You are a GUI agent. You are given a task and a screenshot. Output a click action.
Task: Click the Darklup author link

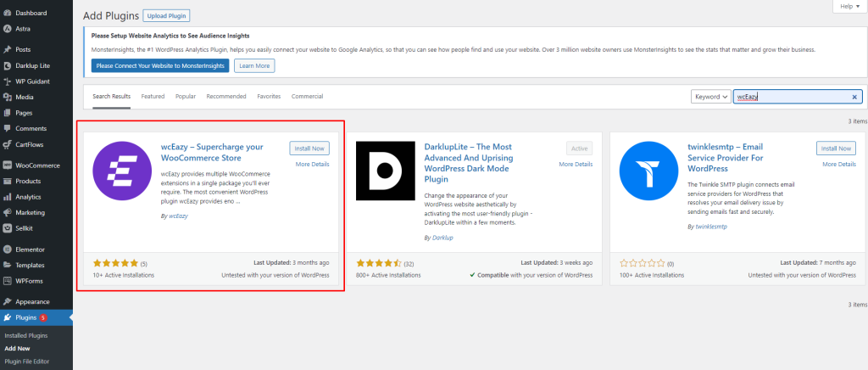442,238
